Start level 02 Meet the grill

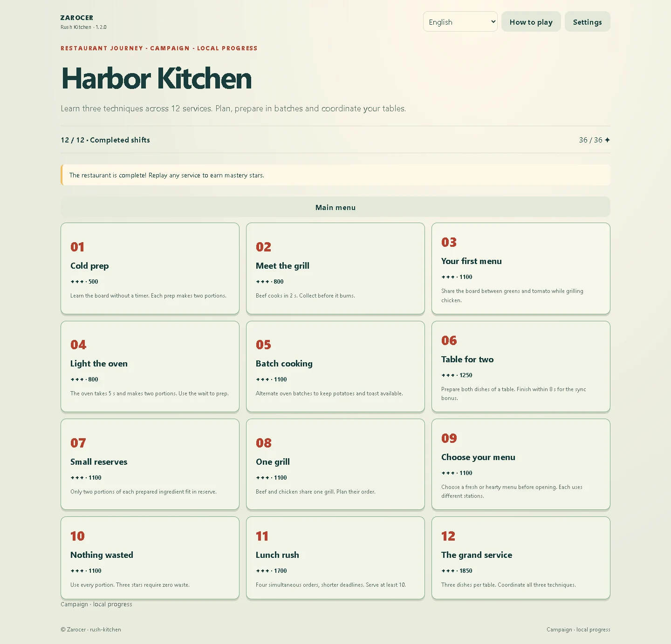(335, 269)
